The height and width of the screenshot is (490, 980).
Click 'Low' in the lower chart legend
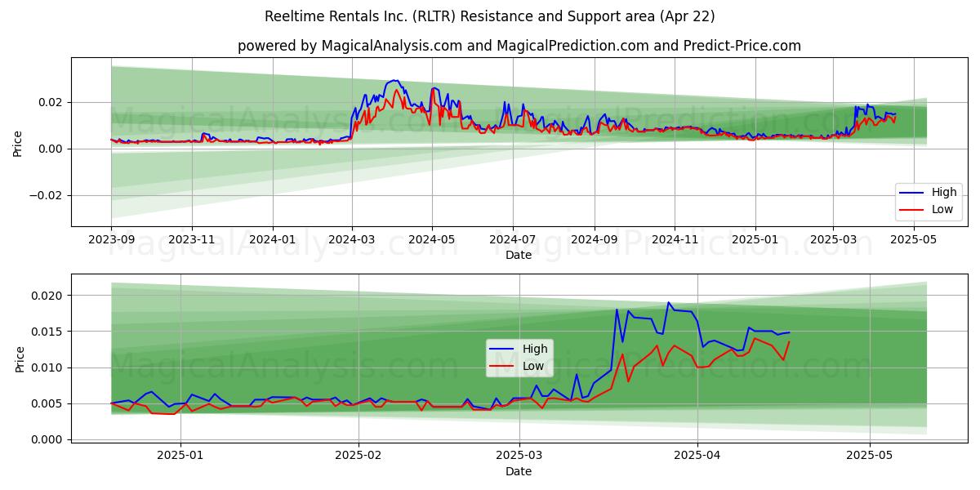click(534, 366)
